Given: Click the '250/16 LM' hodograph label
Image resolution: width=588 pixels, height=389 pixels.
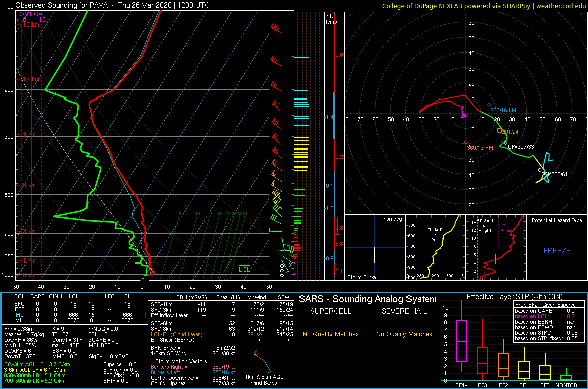Looking at the screenshot, I should click(504, 110).
